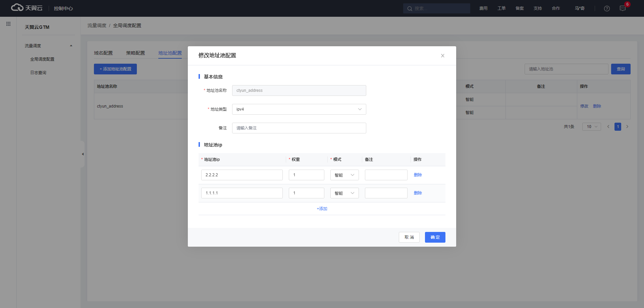Click the help question mark icon

pos(607,8)
